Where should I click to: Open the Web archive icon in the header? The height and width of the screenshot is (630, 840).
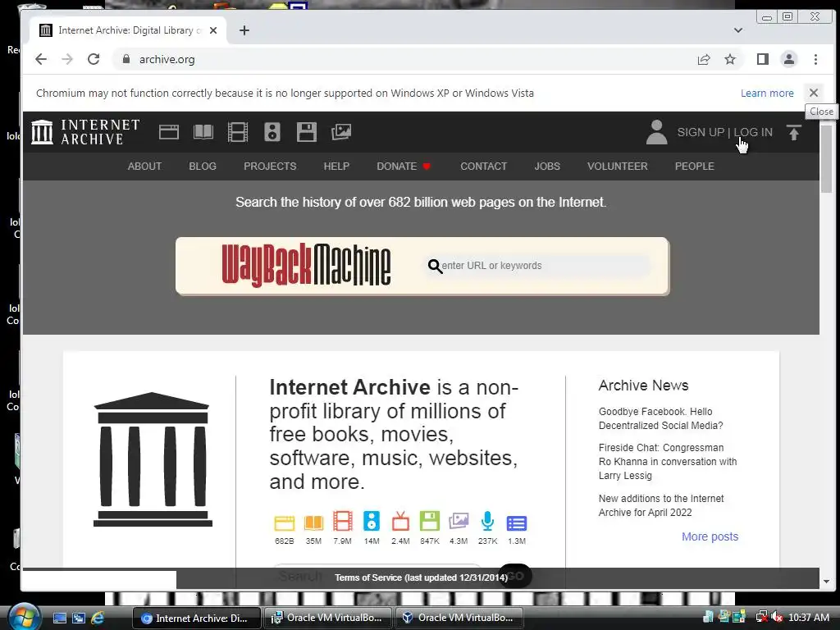[x=169, y=132]
